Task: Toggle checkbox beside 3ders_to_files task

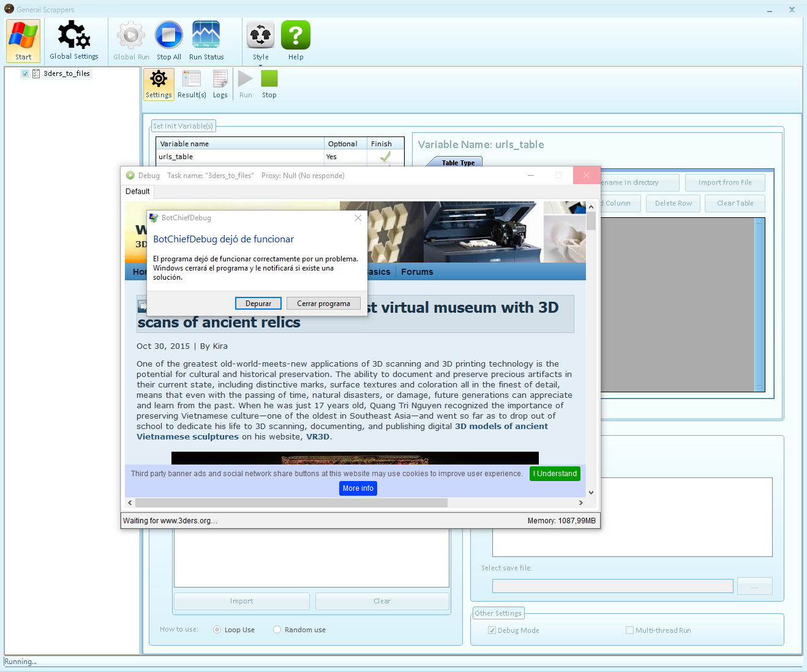Action: pos(25,73)
